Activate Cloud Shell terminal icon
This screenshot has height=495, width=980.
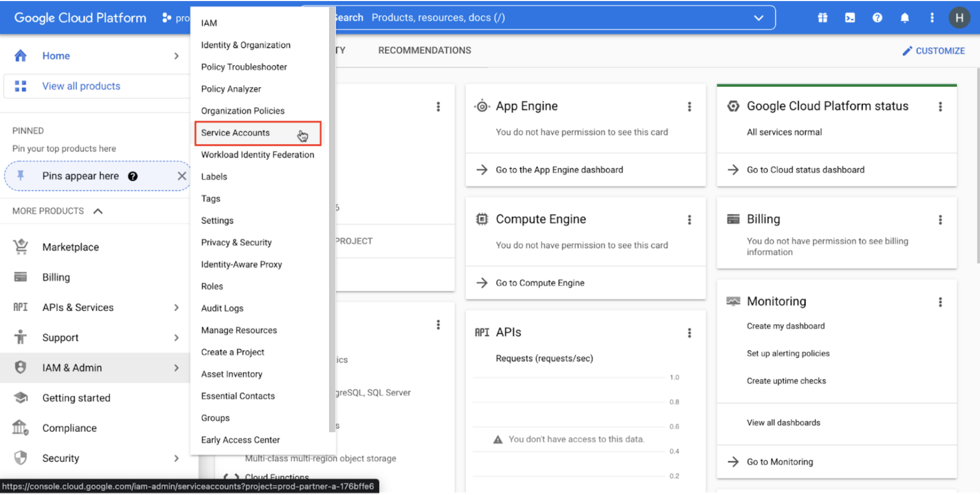[x=850, y=18]
